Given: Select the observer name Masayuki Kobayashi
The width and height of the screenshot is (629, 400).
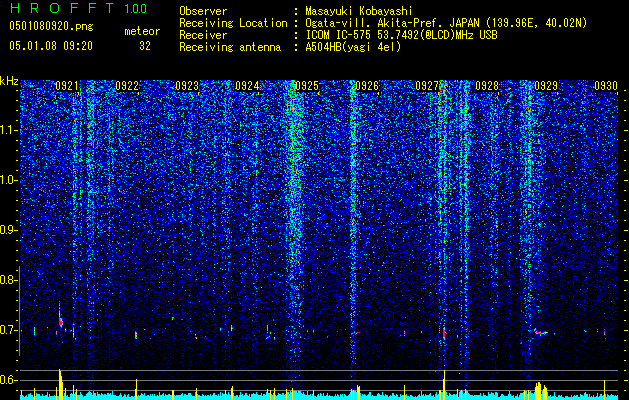Looking at the screenshot, I should point(359,11).
